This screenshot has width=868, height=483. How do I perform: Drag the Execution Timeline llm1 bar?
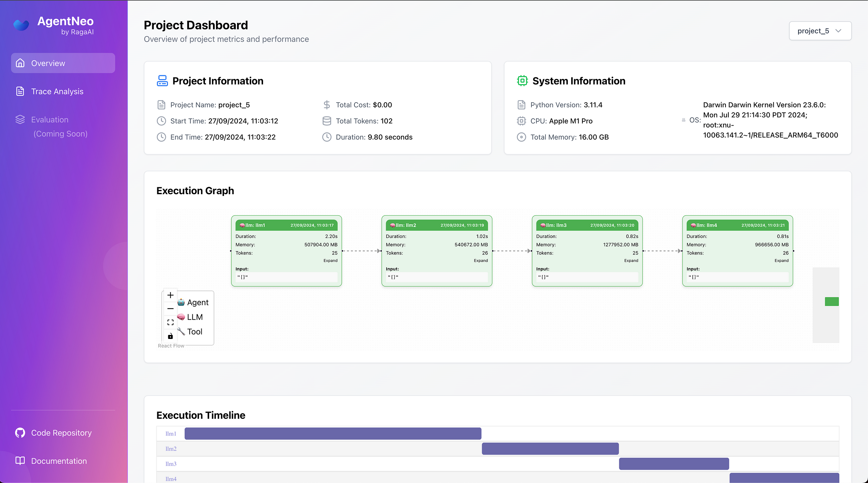(333, 433)
